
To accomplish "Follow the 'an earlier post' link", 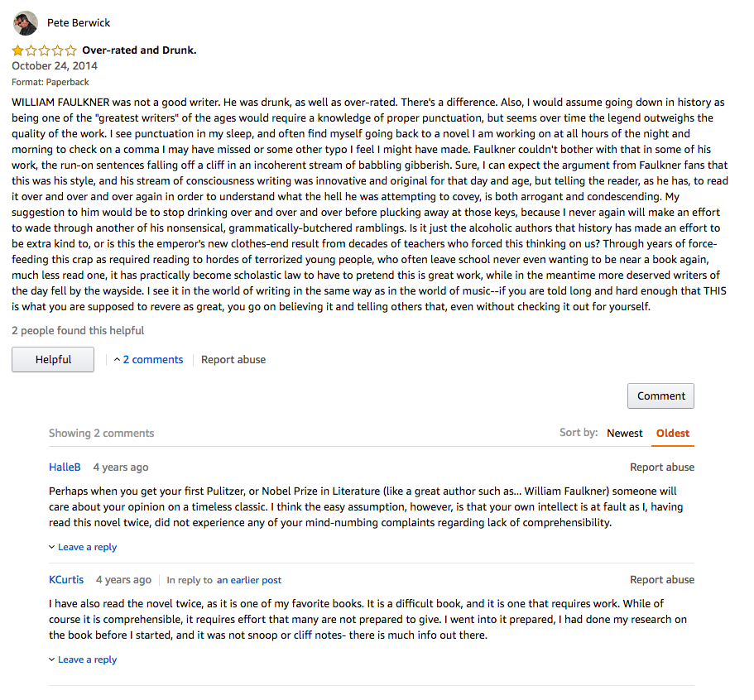I will (x=249, y=580).
